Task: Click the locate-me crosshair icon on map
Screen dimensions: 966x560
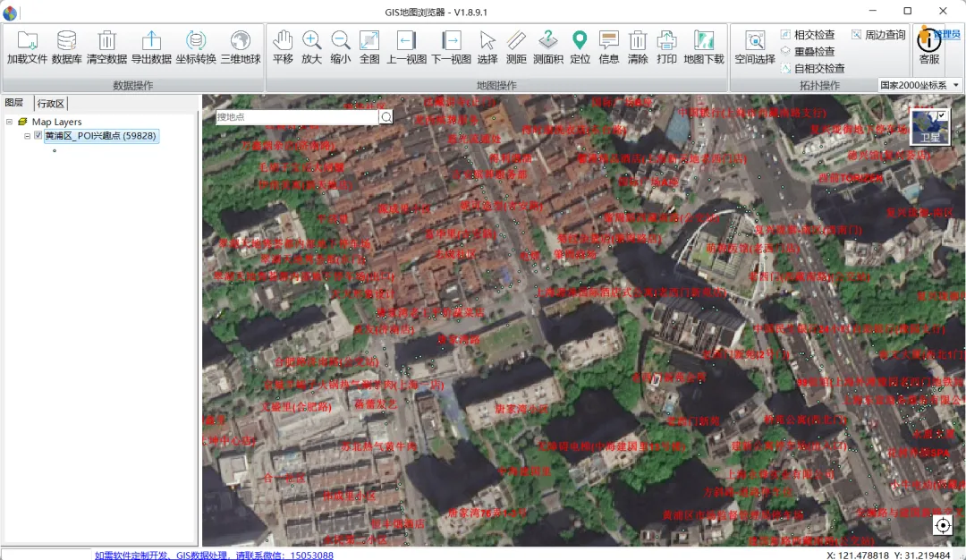Action: click(943, 525)
